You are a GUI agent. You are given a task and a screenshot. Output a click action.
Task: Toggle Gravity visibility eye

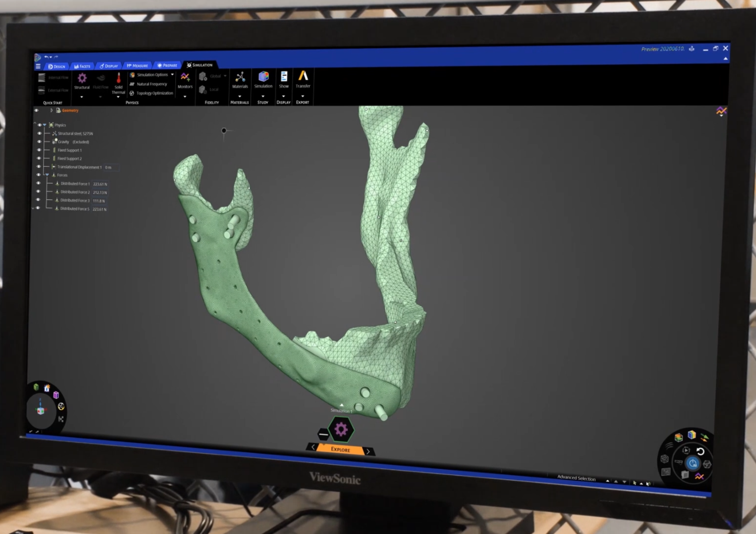pyautogui.click(x=39, y=142)
